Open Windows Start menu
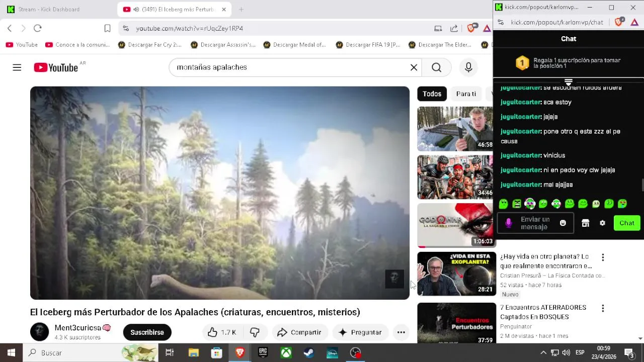The height and width of the screenshot is (362, 644). click(11, 353)
